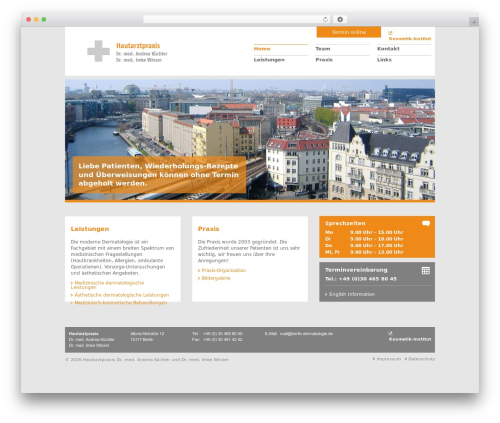The height and width of the screenshot is (423, 500).
Task: Click the Liebe Patienten banner notice
Action: coord(159,175)
